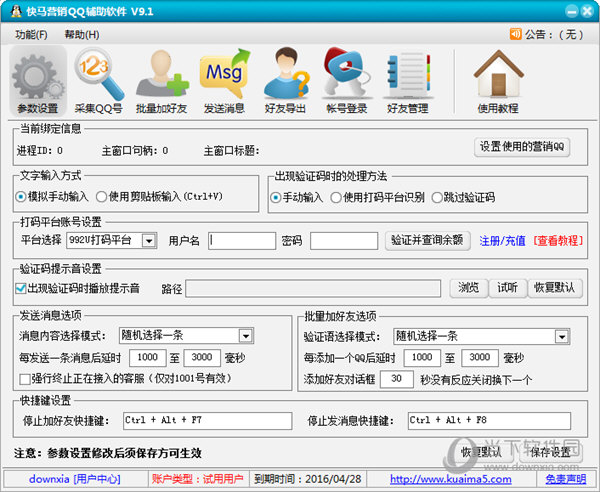The height and width of the screenshot is (492, 600).
Task: Open the 发送消息 Msg icon
Action: click(224, 81)
